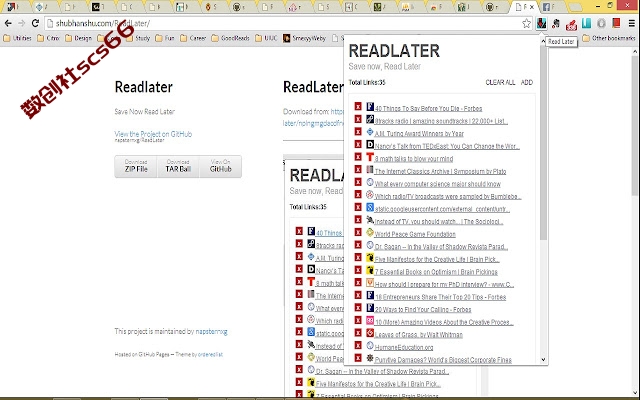
Task: Remove 'The Internet Classics Archive' entry in popup
Action: (x=358, y=169)
